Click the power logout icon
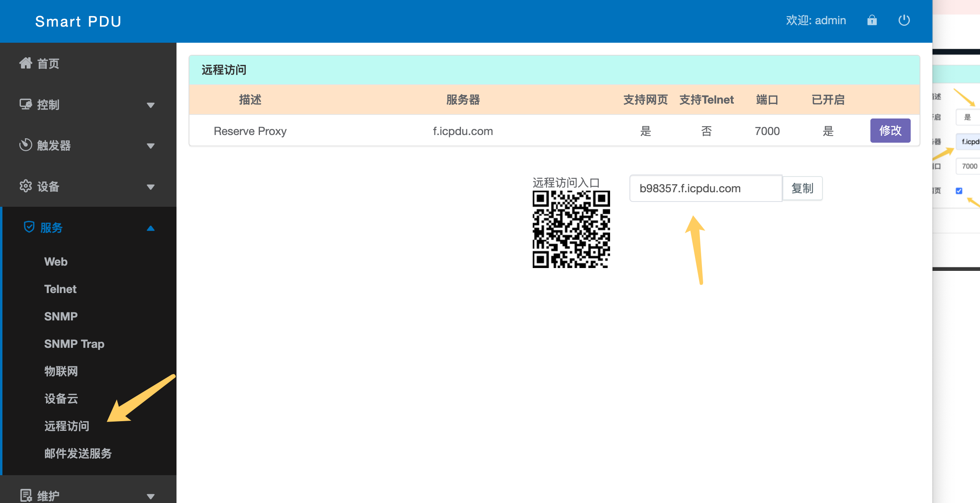 [904, 20]
